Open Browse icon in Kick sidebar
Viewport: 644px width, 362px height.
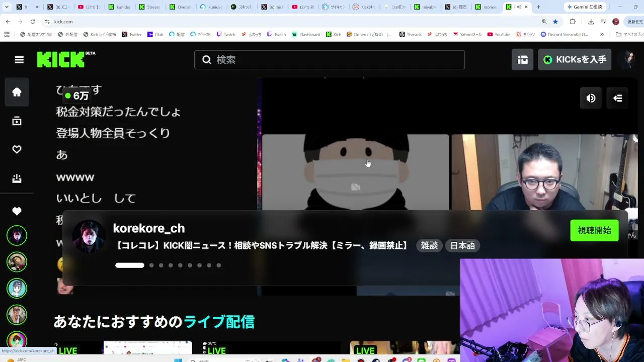coord(17,121)
